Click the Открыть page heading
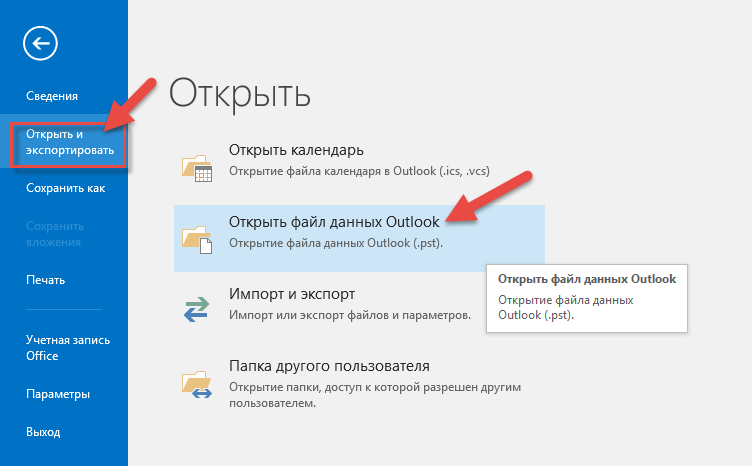 (239, 93)
